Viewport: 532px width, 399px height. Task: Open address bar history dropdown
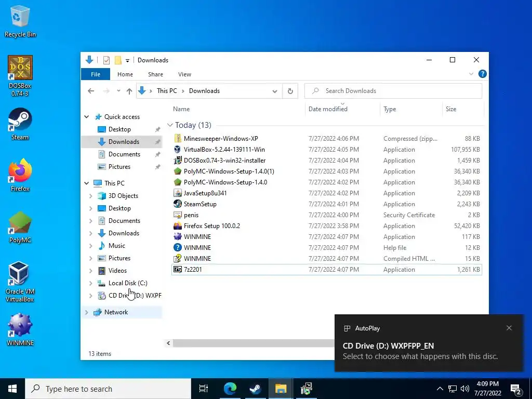click(275, 91)
